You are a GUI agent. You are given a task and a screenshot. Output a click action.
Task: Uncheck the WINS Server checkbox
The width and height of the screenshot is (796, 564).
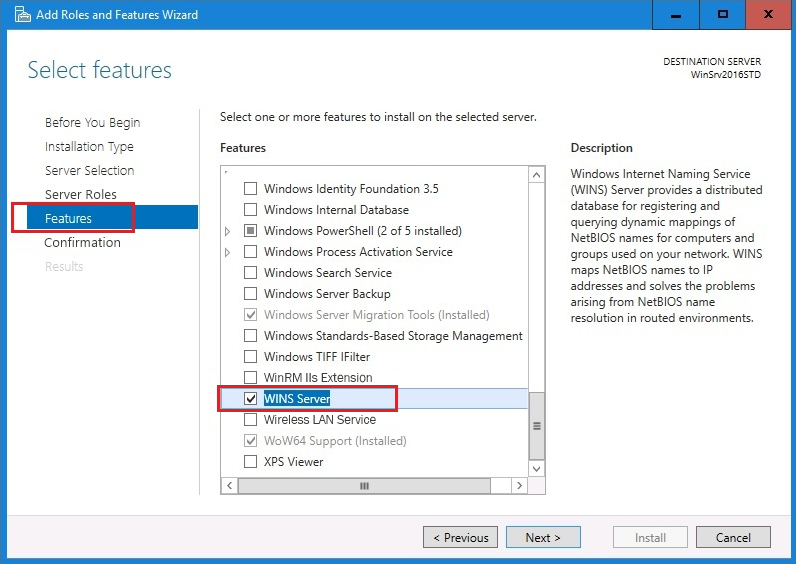(x=251, y=399)
